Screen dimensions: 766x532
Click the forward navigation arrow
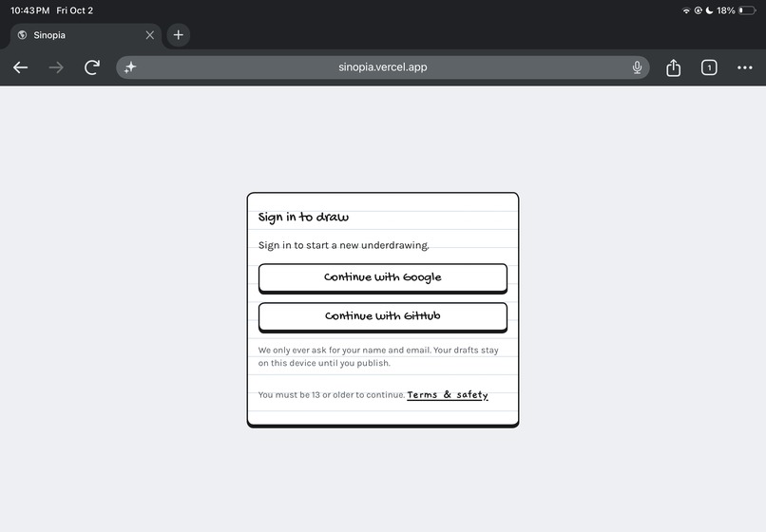point(56,67)
